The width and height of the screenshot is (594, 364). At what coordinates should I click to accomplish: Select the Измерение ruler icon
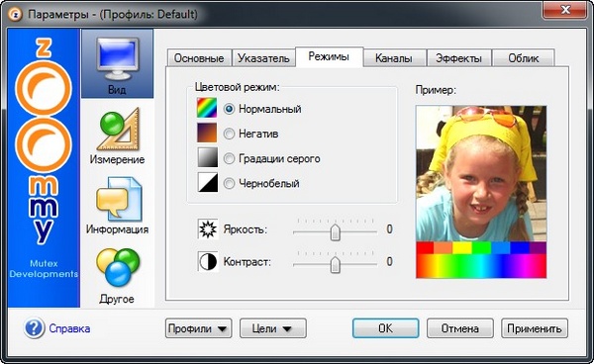pyautogui.click(x=119, y=130)
